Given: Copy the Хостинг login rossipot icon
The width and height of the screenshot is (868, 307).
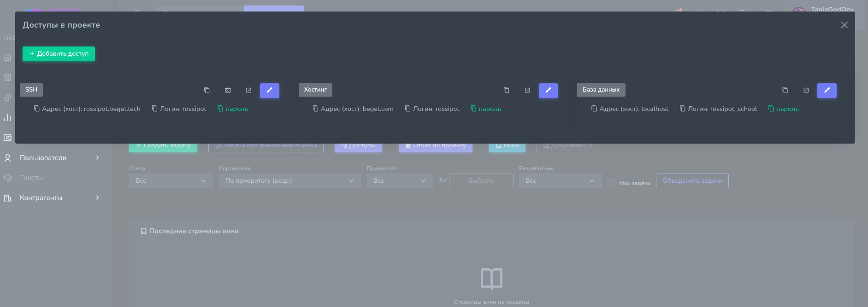Looking at the screenshot, I should [x=407, y=109].
